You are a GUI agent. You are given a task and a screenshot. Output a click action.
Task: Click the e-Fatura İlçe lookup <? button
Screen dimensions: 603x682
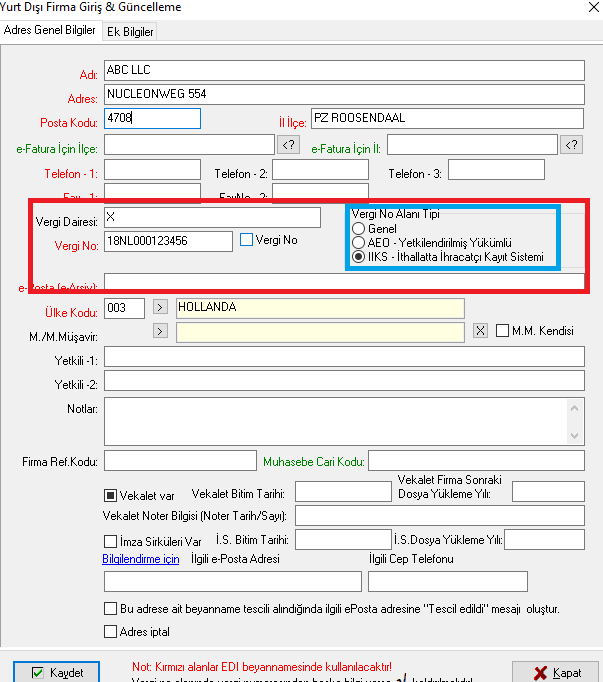point(288,145)
